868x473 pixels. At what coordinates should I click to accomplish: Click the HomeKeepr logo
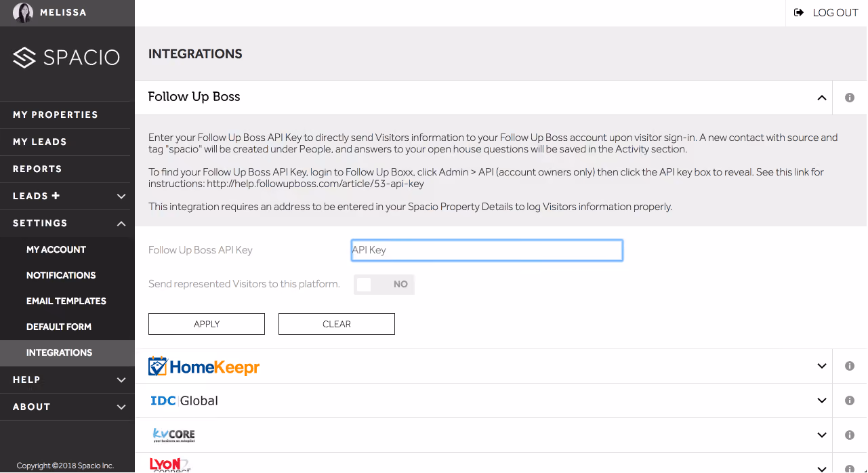(204, 367)
